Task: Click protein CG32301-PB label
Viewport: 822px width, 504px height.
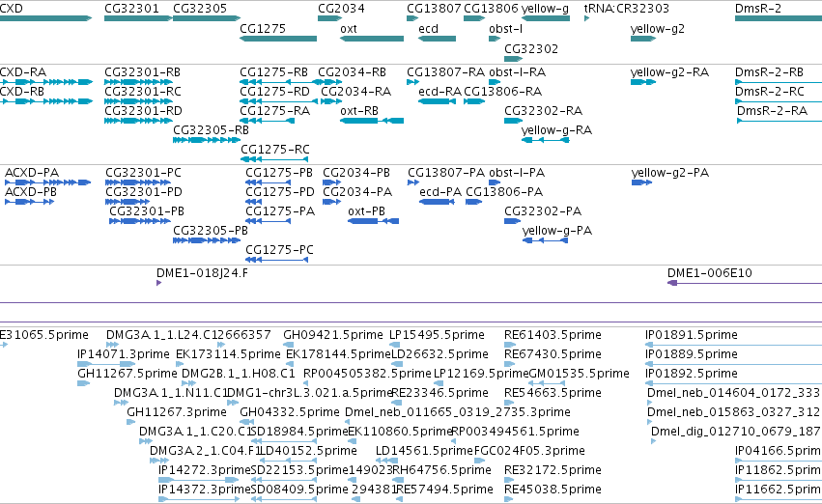Action: 147,211
